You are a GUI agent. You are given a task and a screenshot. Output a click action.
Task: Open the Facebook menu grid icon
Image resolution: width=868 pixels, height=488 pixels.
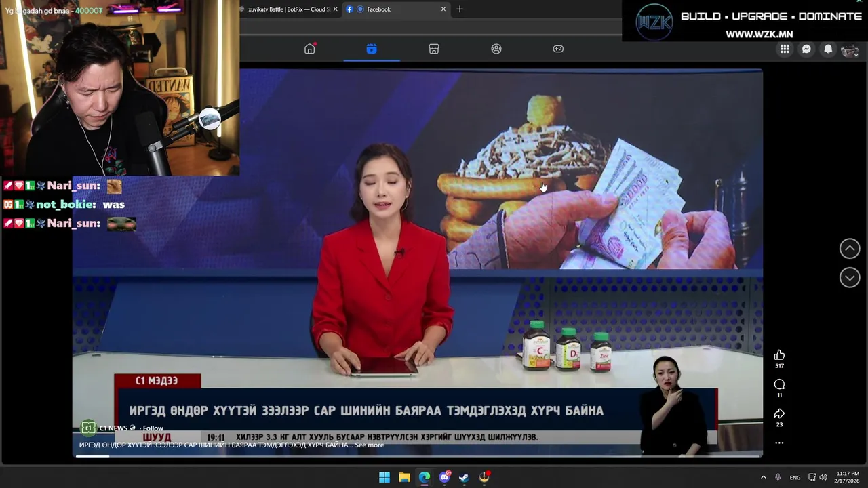(785, 49)
